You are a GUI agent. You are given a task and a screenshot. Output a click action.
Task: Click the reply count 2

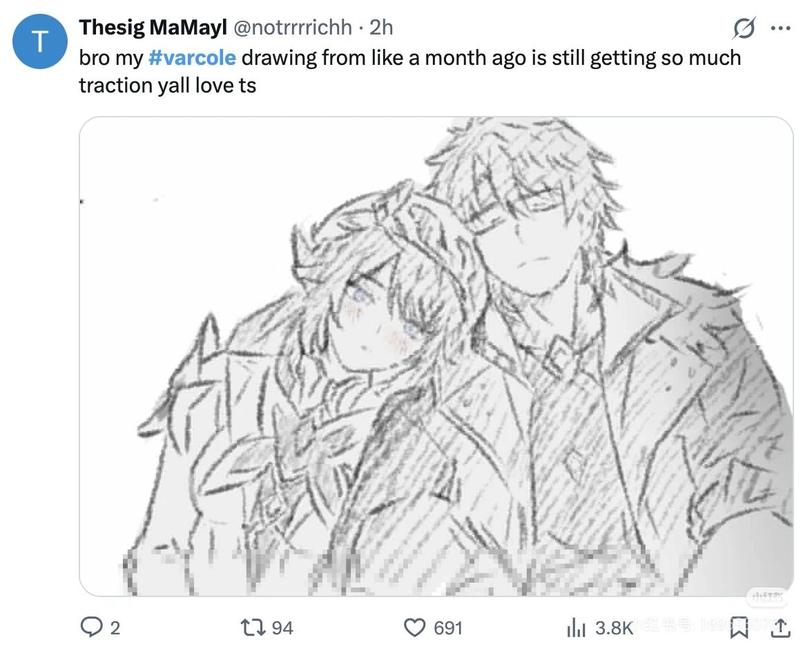[115, 627]
